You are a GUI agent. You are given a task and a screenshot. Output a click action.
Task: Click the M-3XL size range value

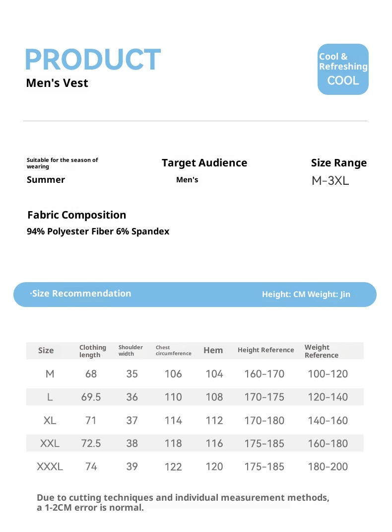tap(330, 181)
